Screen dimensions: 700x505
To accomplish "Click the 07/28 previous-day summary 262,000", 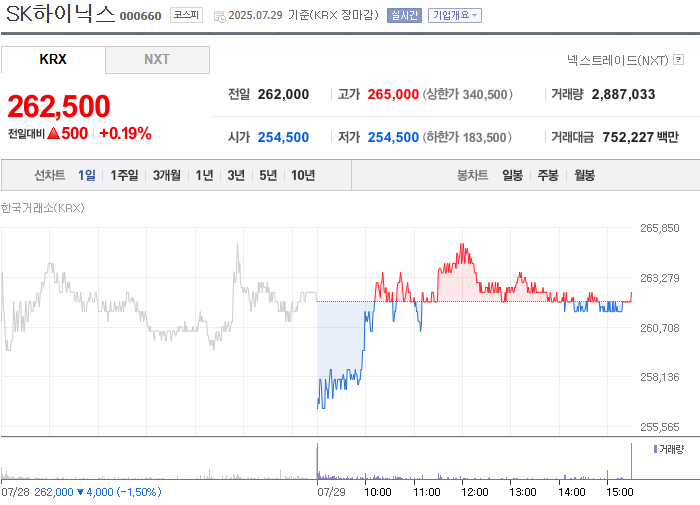I will point(54,492).
